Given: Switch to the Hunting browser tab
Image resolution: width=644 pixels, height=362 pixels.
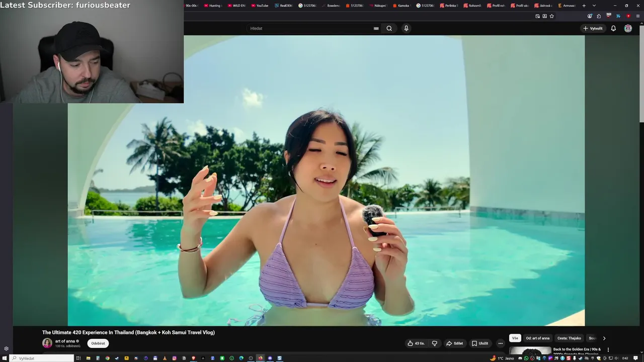Looking at the screenshot, I should click(212, 6).
